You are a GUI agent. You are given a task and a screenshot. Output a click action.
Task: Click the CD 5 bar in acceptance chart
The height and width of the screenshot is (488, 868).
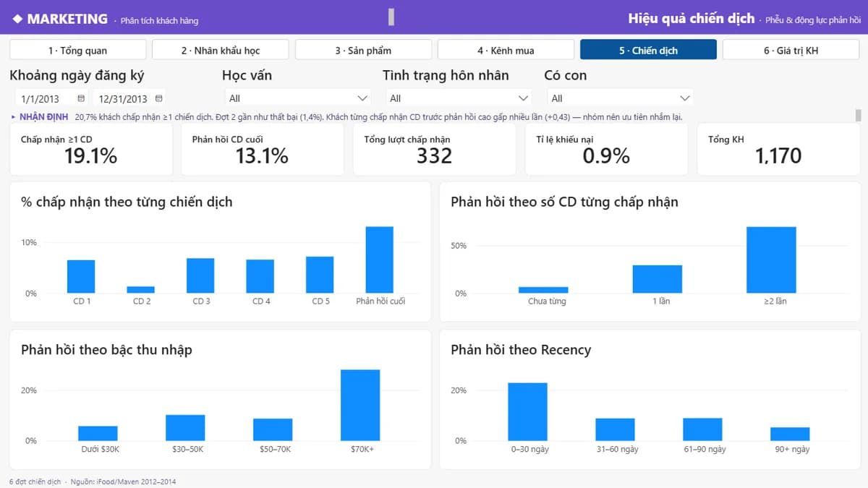coord(320,275)
